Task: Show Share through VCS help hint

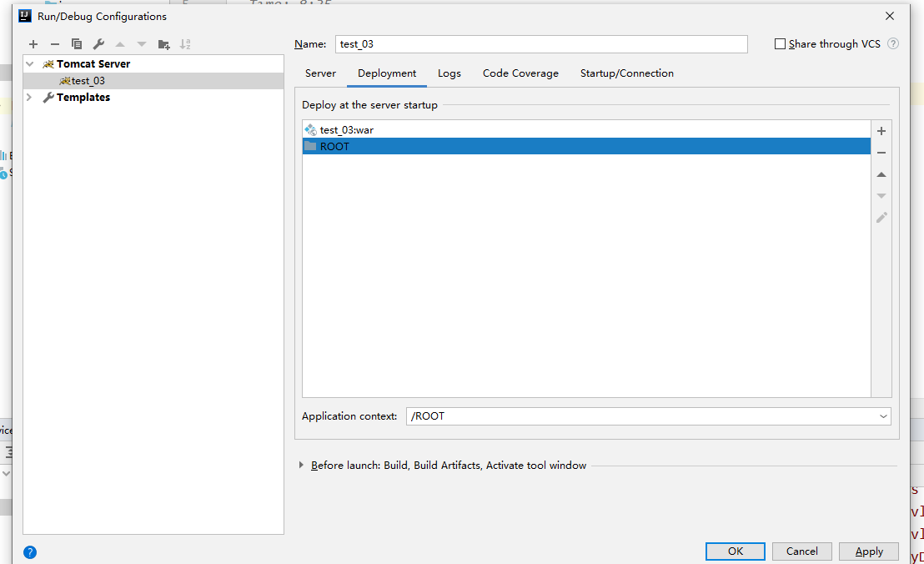Action: click(x=893, y=43)
